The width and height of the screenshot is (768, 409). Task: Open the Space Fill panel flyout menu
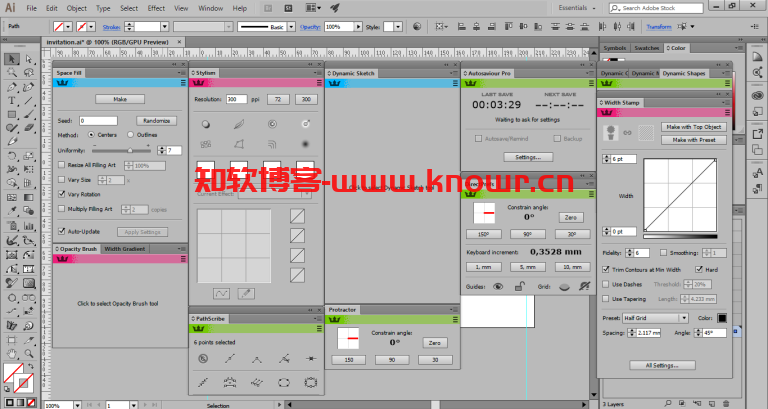(x=181, y=73)
